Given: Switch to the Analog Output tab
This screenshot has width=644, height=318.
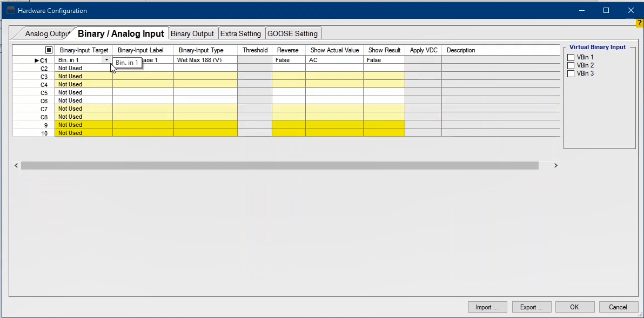Looking at the screenshot, I should 46,33.
